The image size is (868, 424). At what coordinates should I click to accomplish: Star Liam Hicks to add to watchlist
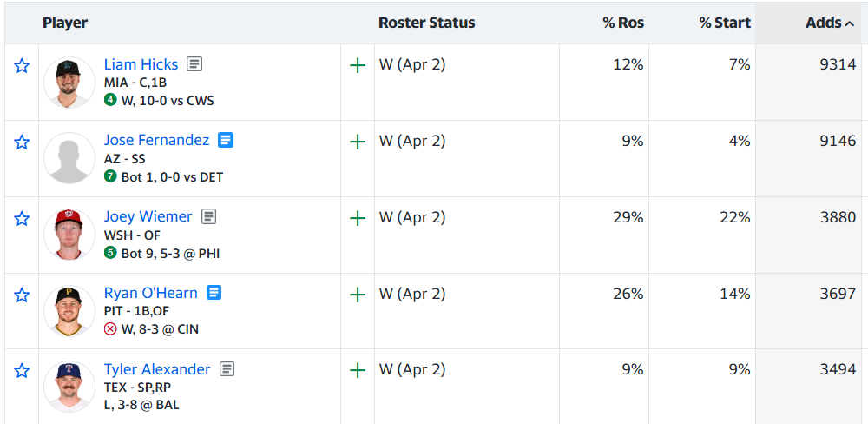(x=22, y=66)
